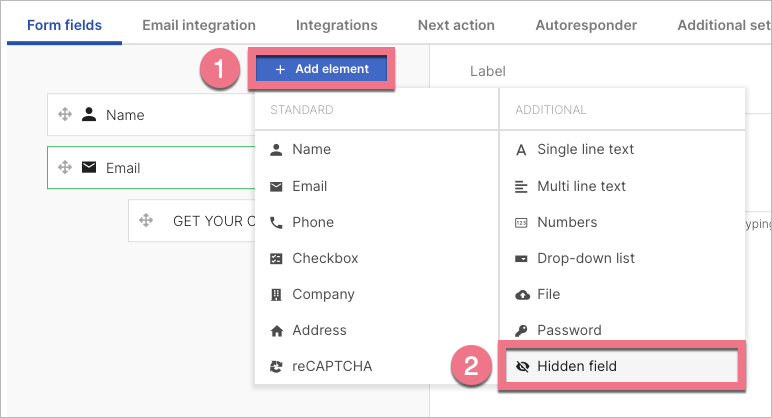
Task: Click the Numbers 123 icon
Action: [521, 223]
